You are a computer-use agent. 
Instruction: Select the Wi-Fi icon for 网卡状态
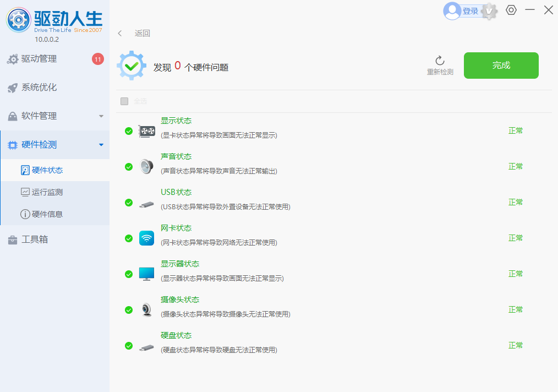point(146,238)
